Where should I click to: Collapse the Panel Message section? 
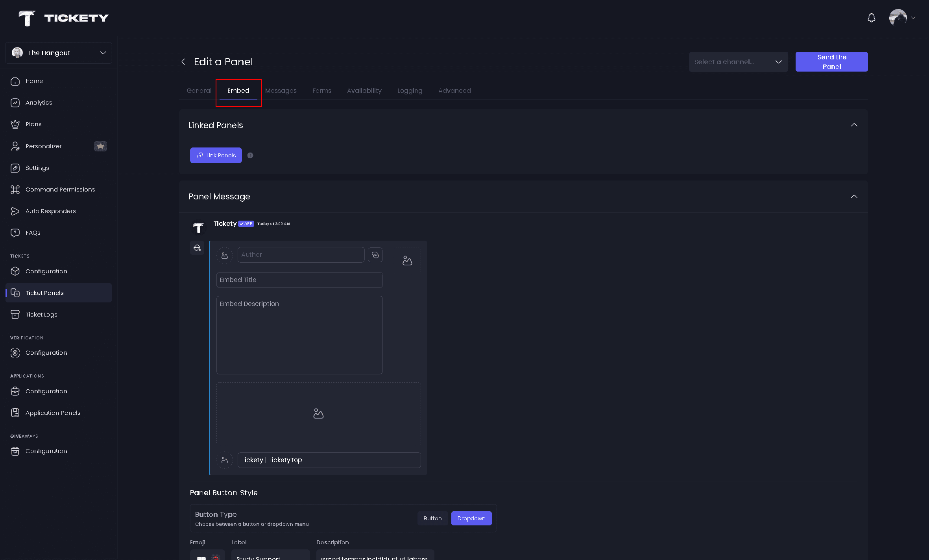click(x=854, y=197)
